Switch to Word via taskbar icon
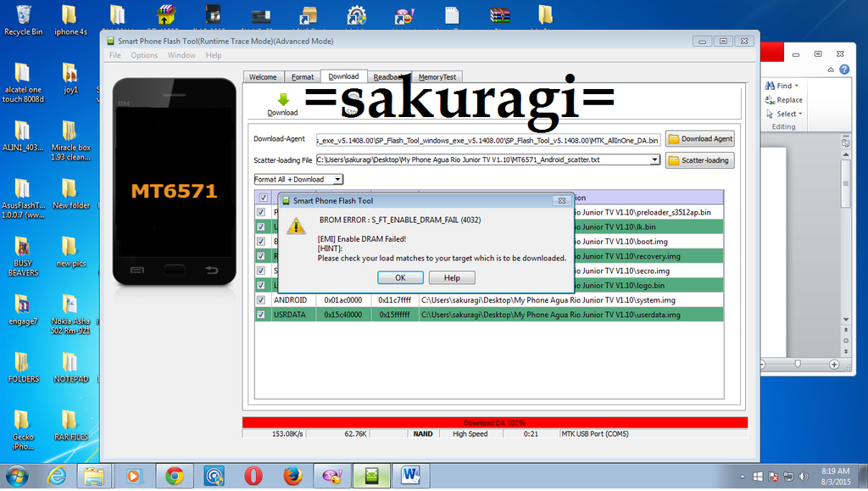Viewport: 868px width, 491px height. pyautogui.click(x=410, y=476)
